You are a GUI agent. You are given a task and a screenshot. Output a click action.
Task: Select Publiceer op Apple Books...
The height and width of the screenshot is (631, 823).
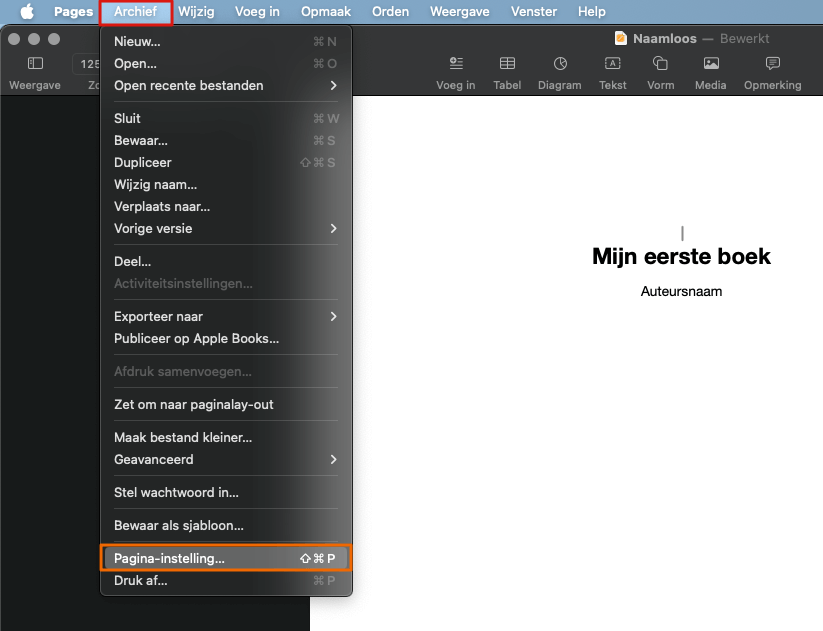[x=226, y=339]
